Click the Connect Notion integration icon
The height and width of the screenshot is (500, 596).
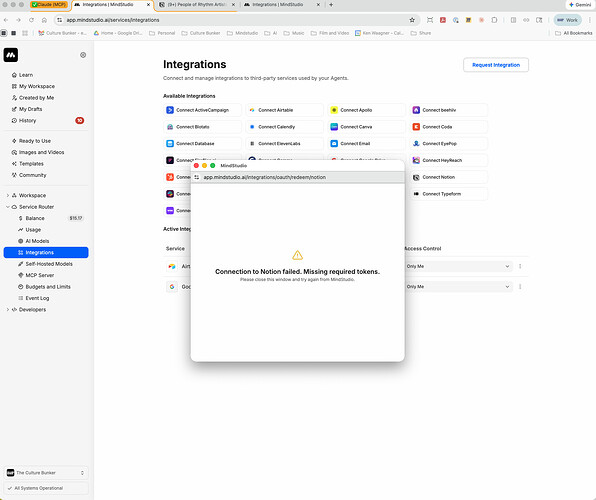click(416, 177)
